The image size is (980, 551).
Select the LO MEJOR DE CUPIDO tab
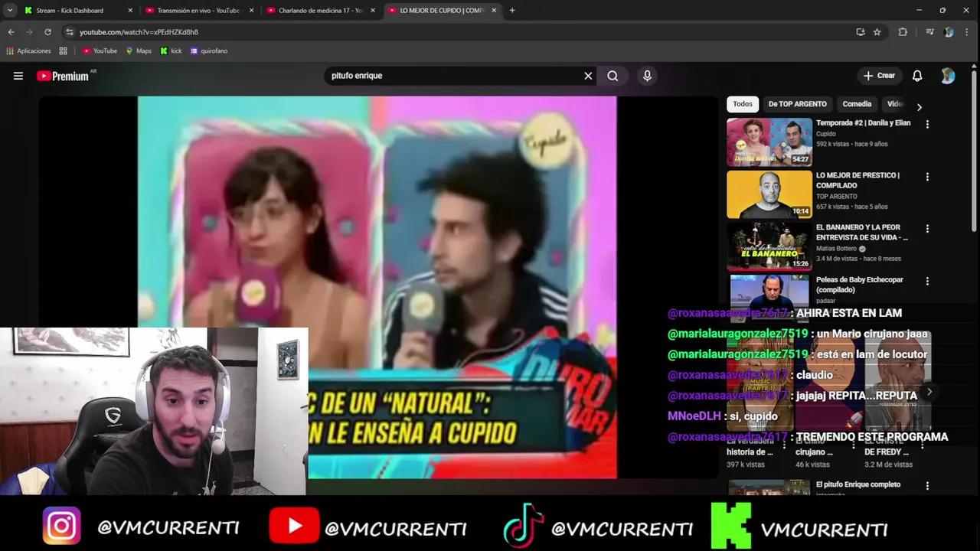[x=442, y=11]
